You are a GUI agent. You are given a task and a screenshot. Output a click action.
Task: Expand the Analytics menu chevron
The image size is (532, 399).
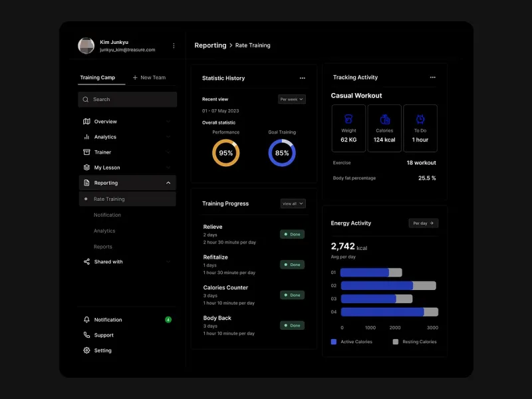(168, 137)
